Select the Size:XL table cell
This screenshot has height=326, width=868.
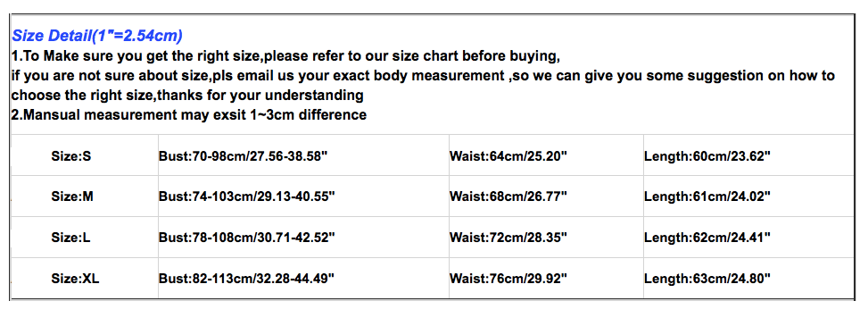[85, 279]
